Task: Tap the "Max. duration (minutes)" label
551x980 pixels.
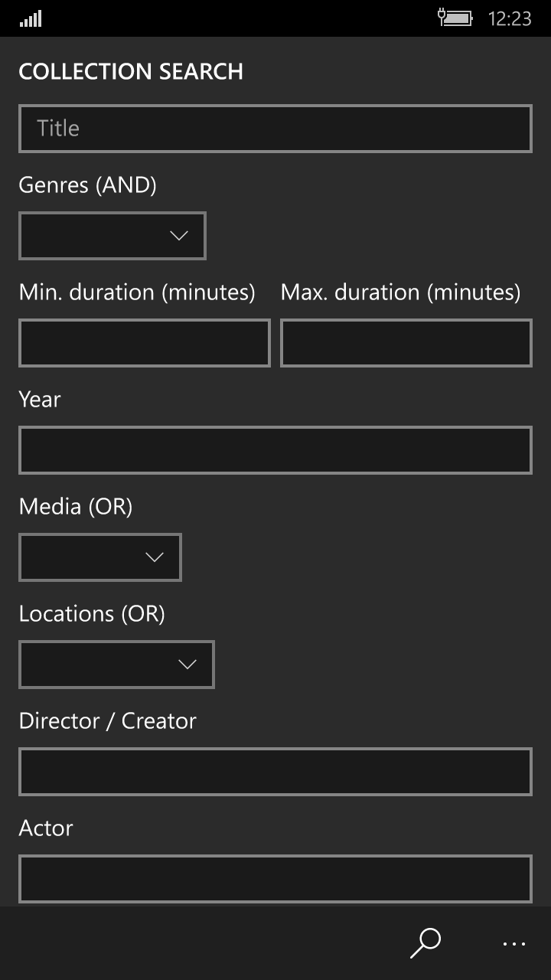Action: click(400, 292)
